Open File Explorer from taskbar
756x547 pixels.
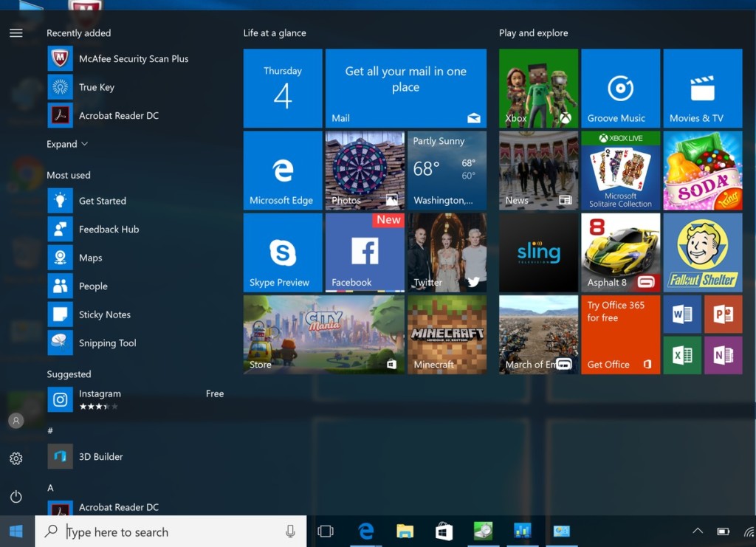click(x=405, y=531)
